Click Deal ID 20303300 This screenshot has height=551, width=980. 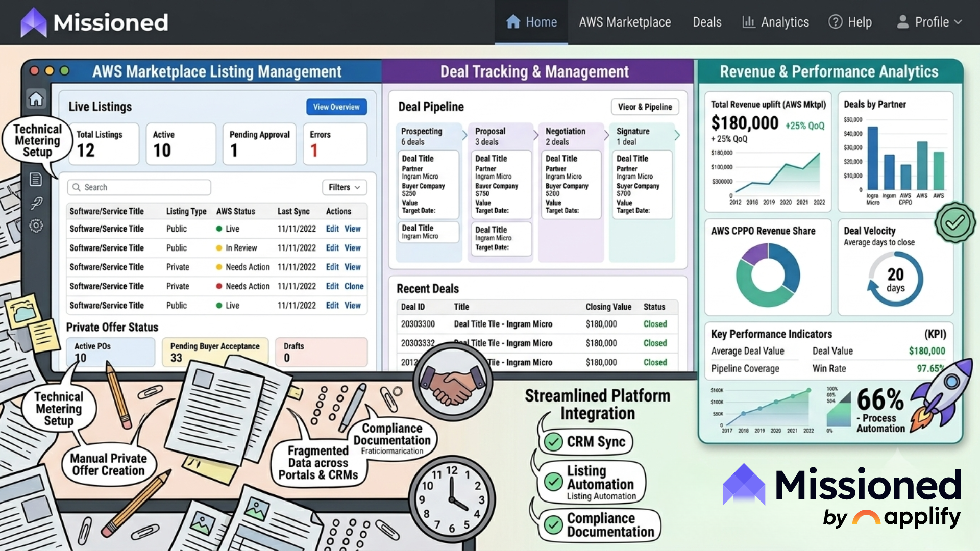click(418, 324)
